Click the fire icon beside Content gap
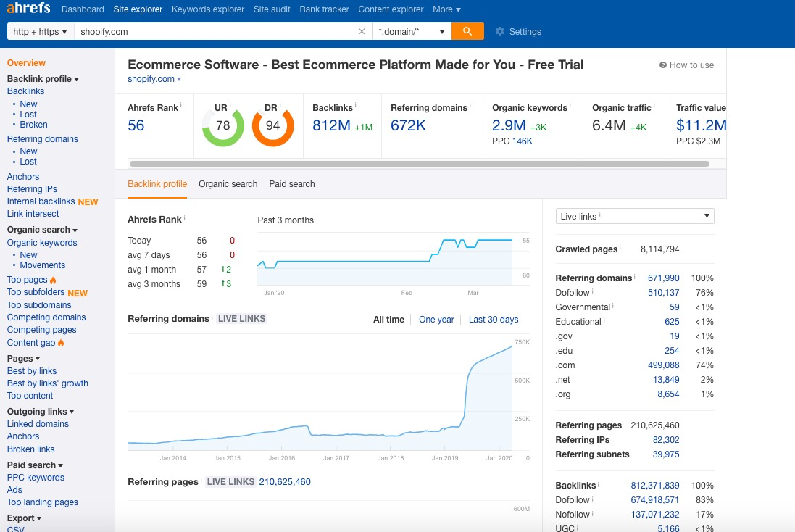 [61, 343]
